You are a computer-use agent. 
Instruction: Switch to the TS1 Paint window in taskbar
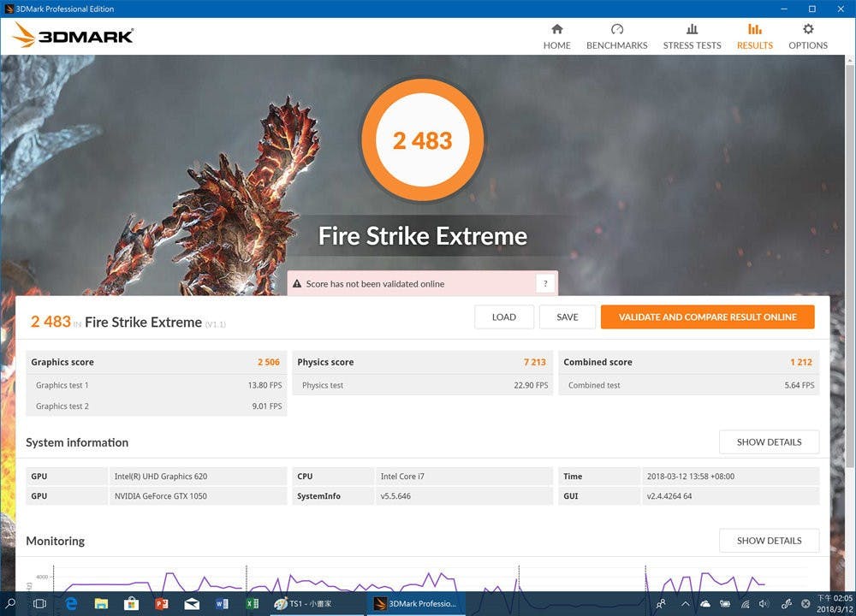(x=316, y=603)
